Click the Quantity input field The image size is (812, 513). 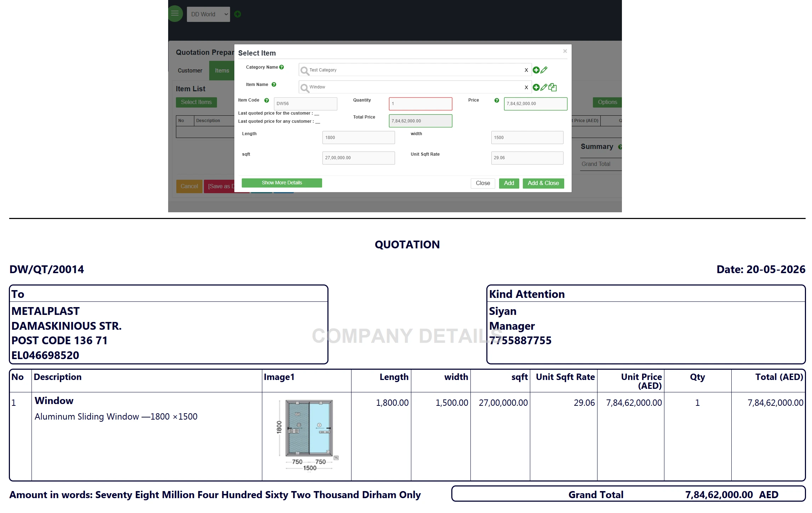click(421, 104)
